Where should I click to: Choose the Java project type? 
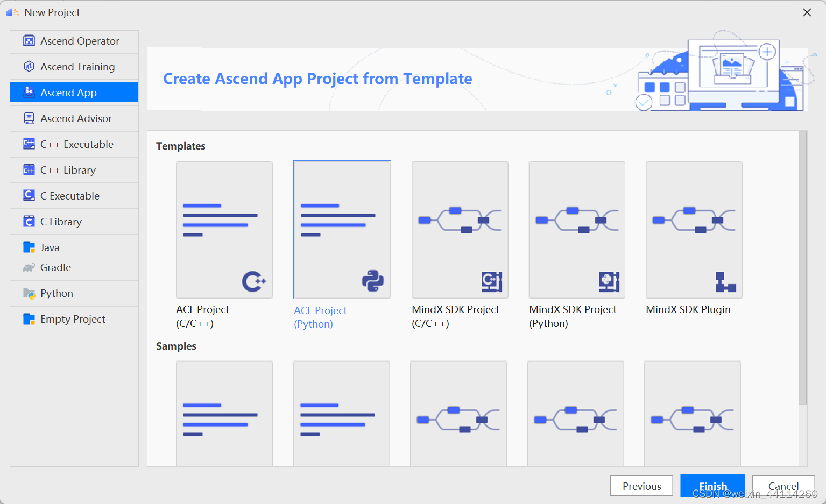pyautogui.click(x=74, y=247)
